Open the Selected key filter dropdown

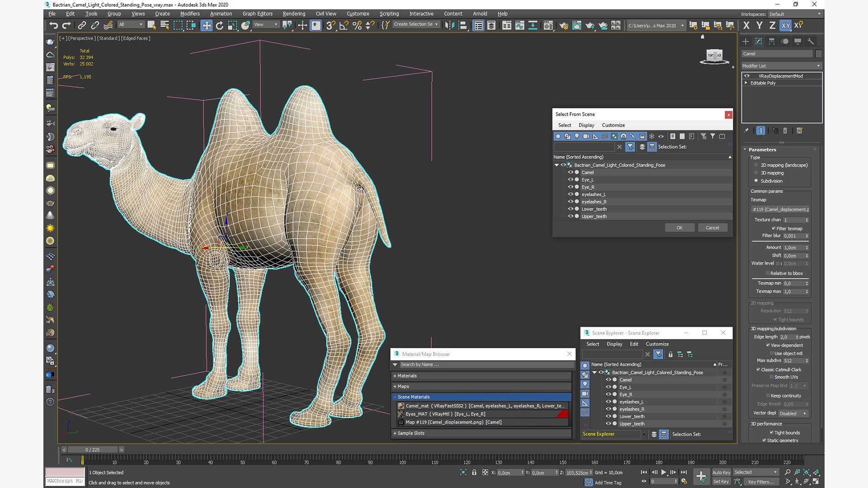755,472
